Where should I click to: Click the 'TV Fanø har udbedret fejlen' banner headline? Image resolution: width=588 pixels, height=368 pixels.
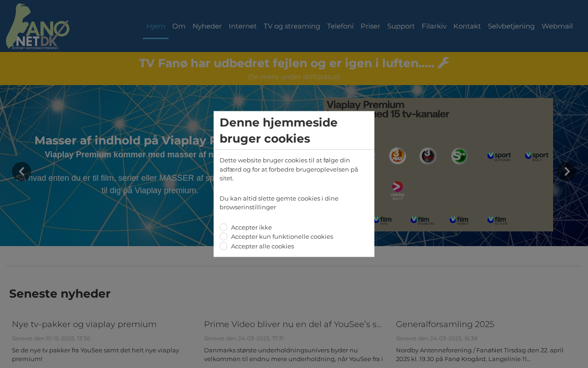click(287, 63)
